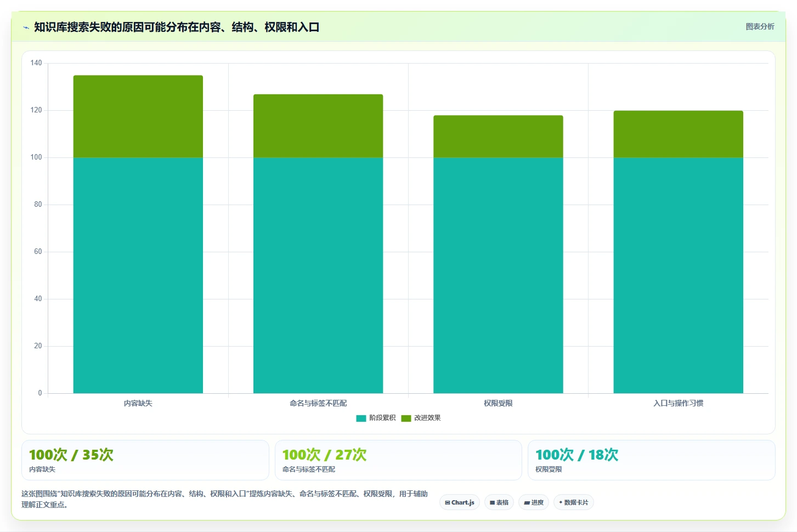Click the teal 入口与操作习惯 bar segment
The image size is (797, 532).
pos(679,275)
